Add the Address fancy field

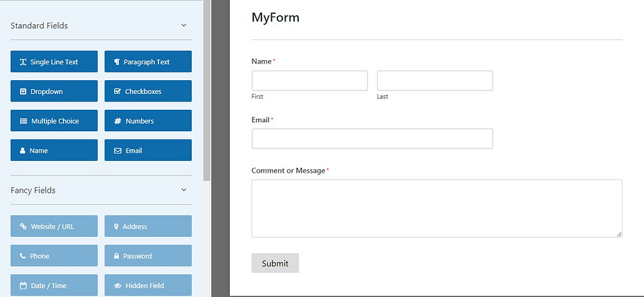click(x=148, y=226)
